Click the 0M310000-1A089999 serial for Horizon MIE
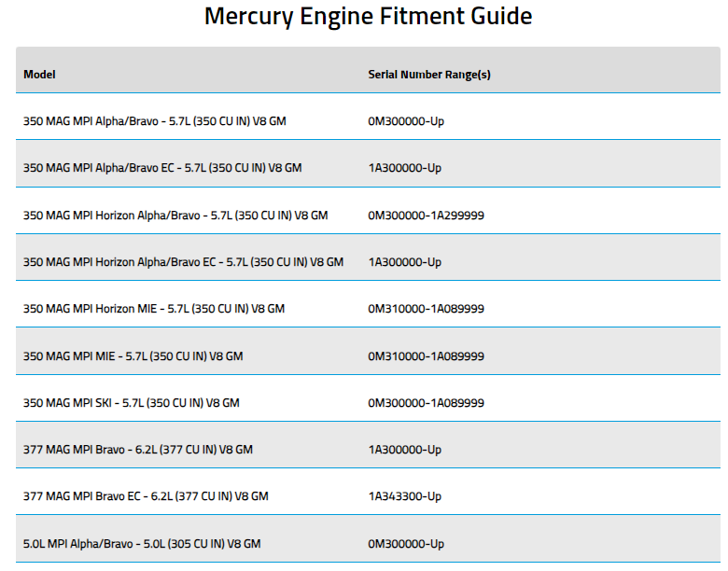This screenshot has width=728, height=571. pos(427,309)
